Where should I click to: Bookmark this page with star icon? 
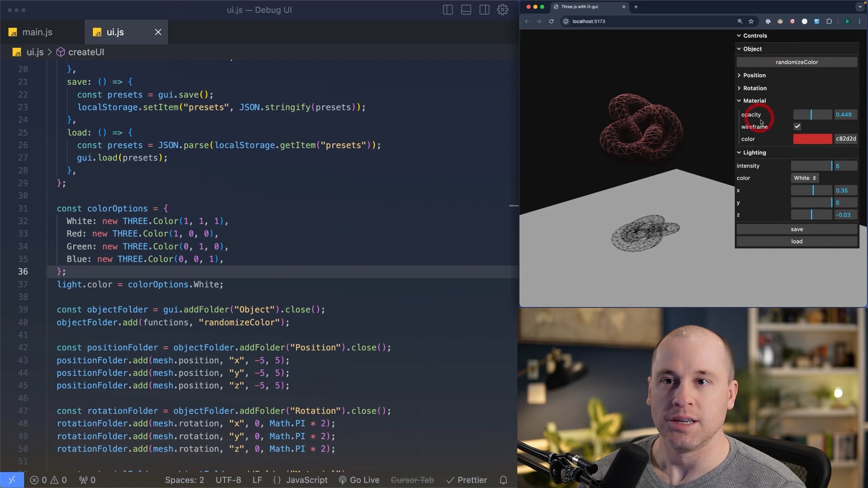[751, 21]
